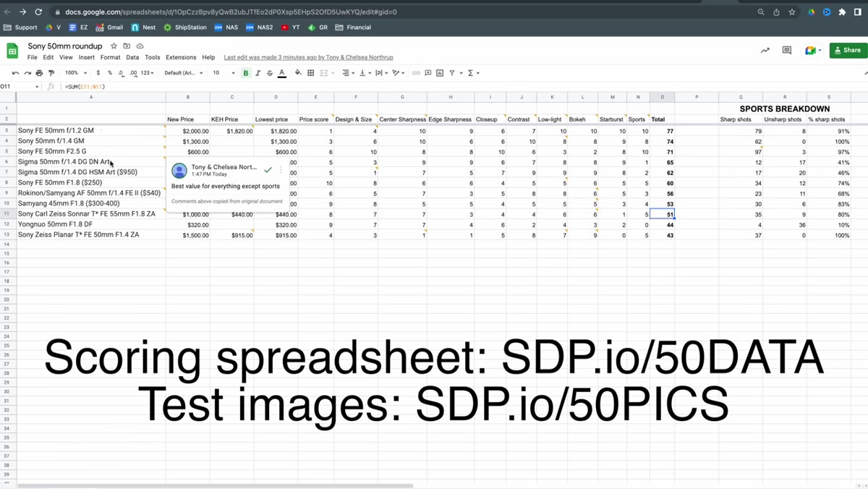
Task: Click the cloud document status icon
Action: pos(140,46)
